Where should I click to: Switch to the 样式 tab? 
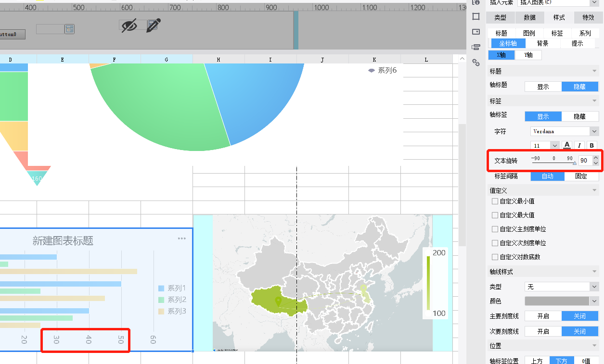pos(559,17)
